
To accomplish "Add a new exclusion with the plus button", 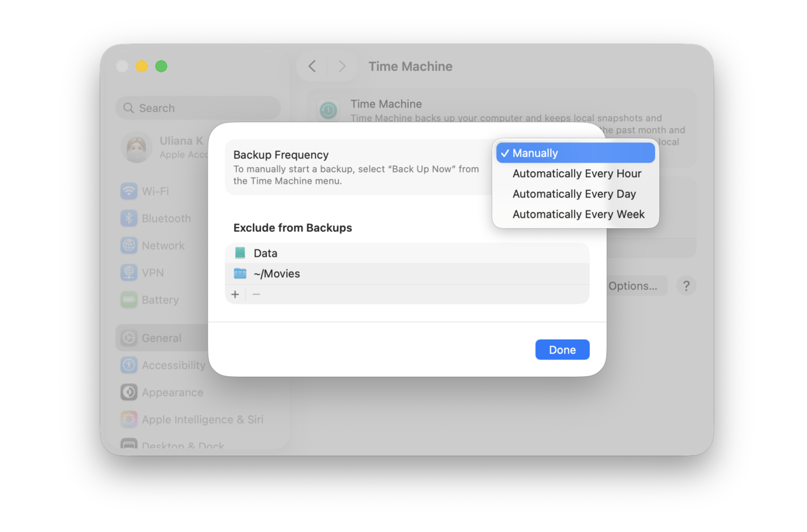I will coord(236,294).
